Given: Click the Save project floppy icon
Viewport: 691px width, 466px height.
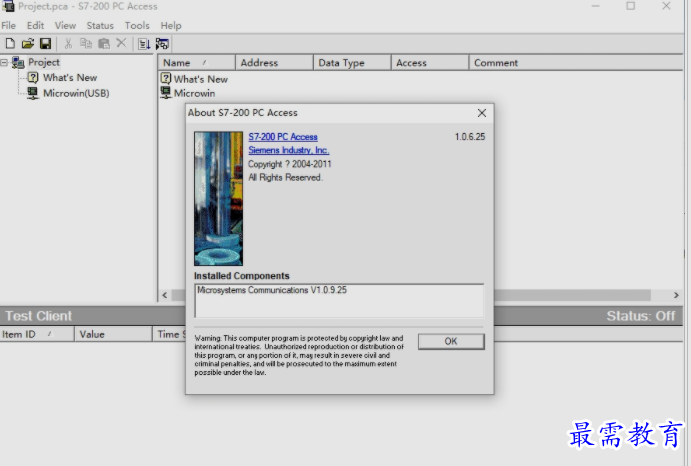Looking at the screenshot, I should click(45, 44).
